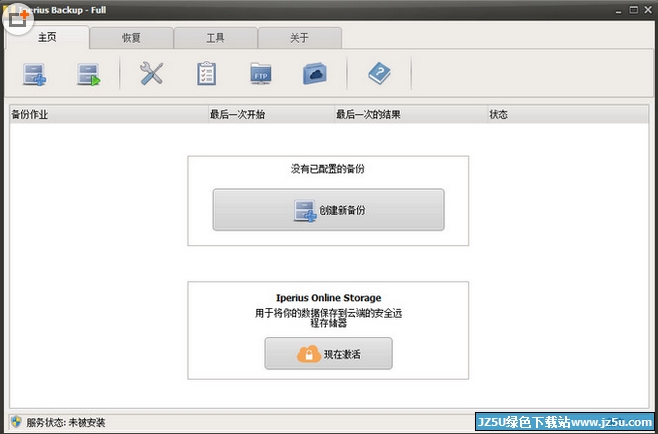The height and width of the screenshot is (434, 658).
Task: Switch to the 恢复 tab
Action: pos(131,38)
